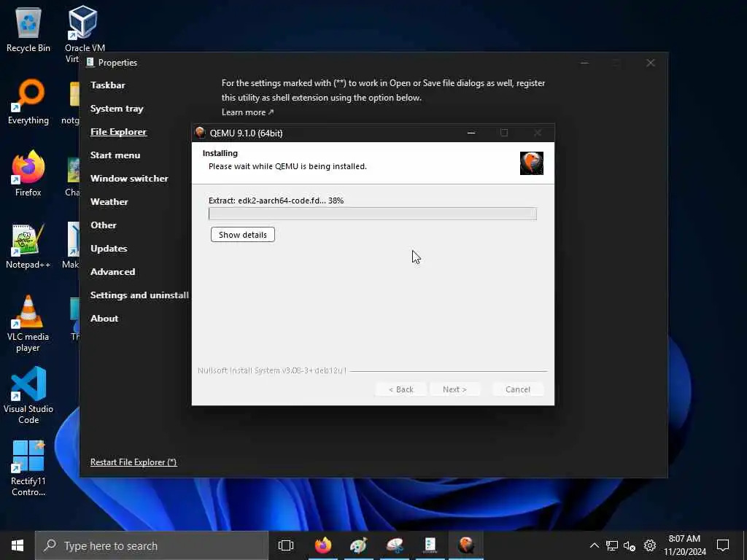Click the installation progress bar
This screenshot has width=747, height=560.
click(373, 214)
